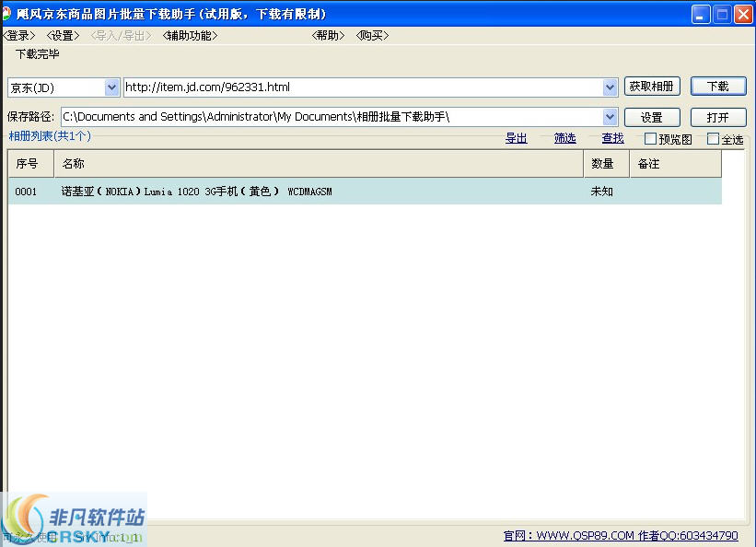This screenshot has height=547, width=756.
Task: Open the 购买 menu
Action: (x=372, y=36)
